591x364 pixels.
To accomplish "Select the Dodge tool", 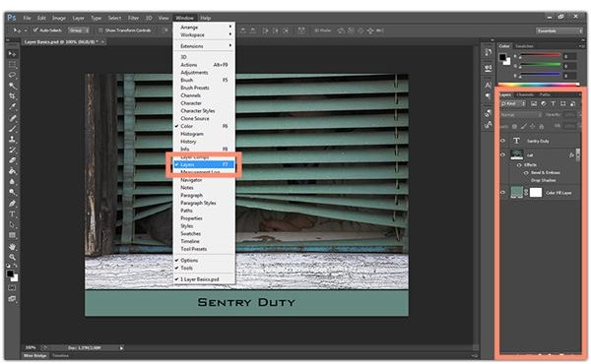I will tap(12, 193).
